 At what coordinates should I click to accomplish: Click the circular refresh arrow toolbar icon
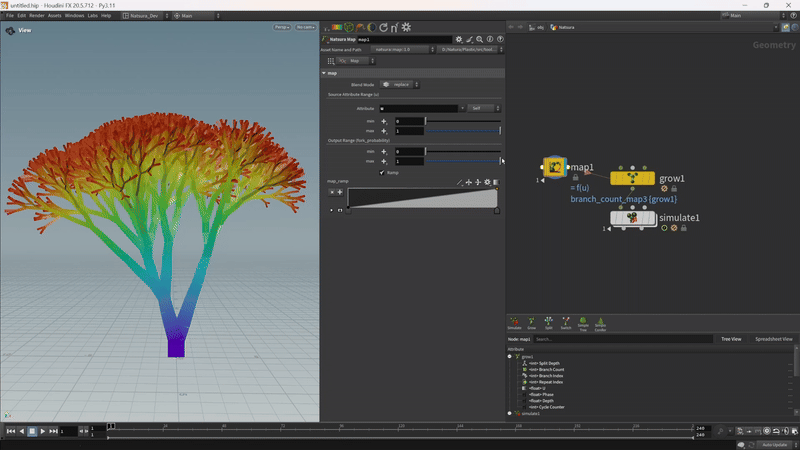[383, 28]
